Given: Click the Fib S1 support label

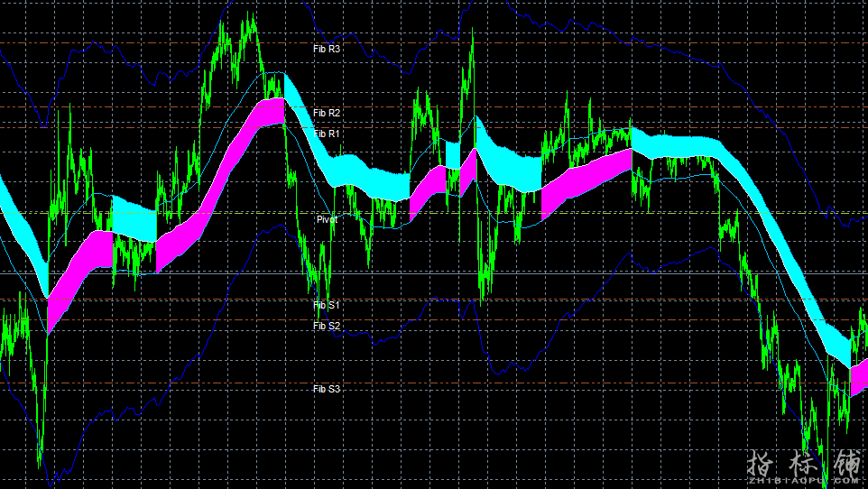Looking at the screenshot, I should click(x=326, y=305).
